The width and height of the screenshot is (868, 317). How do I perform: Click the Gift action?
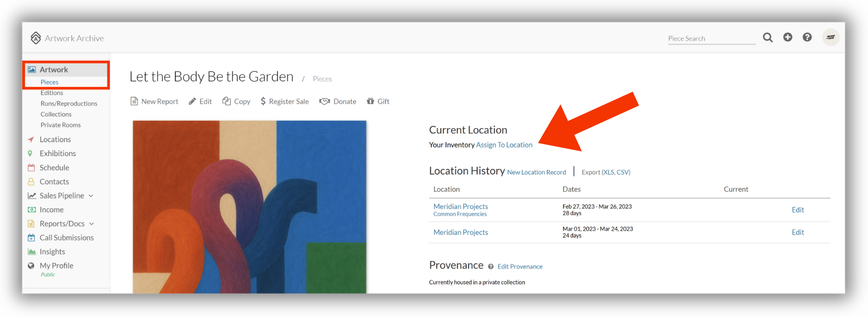click(x=378, y=101)
